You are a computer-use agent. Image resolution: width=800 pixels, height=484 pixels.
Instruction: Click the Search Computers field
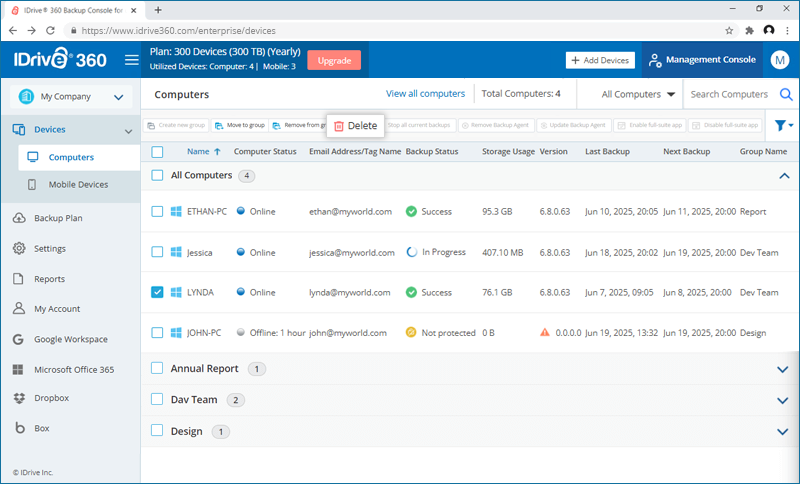pyautogui.click(x=729, y=95)
